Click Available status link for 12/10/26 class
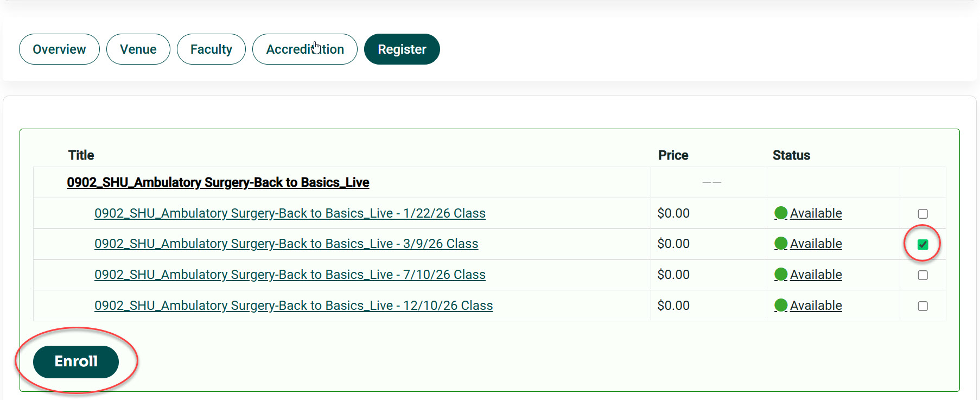This screenshot has height=400, width=980. 816,306
